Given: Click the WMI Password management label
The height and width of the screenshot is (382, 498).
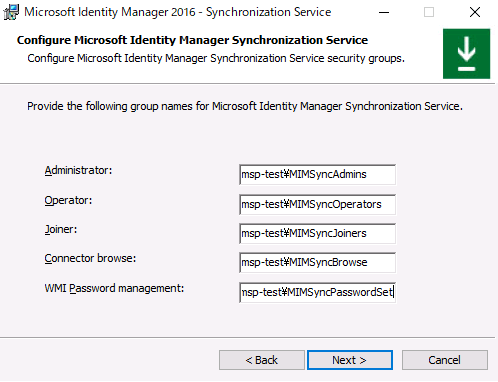Looking at the screenshot, I should pos(114,288).
